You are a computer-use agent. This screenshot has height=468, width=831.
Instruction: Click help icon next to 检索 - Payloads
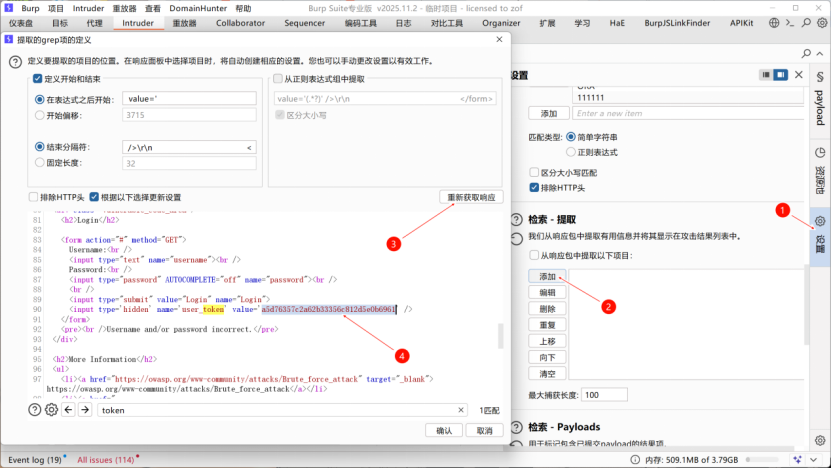click(x=516, y=427)
